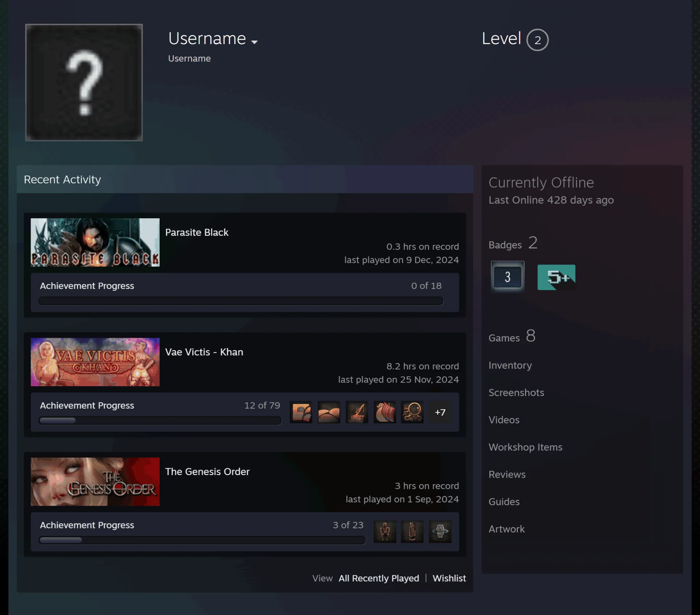Open the Videos link
This screenshot has width=700, height=615.
[504, 420]
